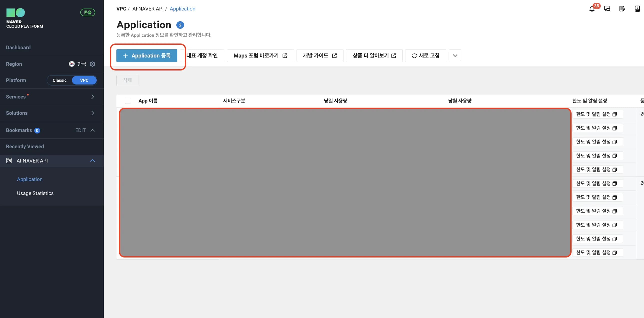Click the 대표 계정 확인 button
This screenshot has width=644, height=318.
click(x=202, y=55)
